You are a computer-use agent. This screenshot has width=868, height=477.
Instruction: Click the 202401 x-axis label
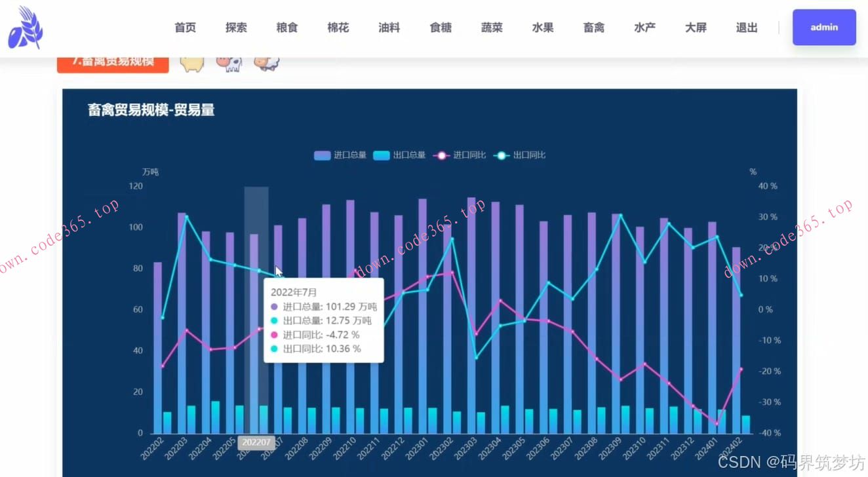pos(708,448)
